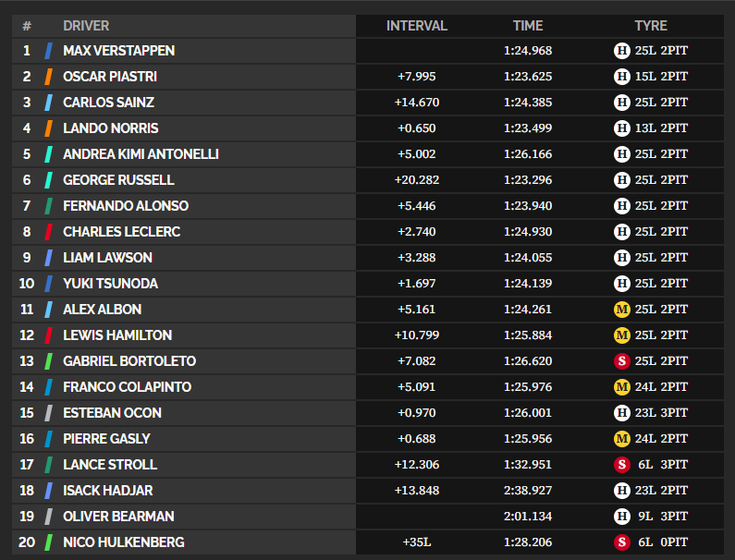Select driver name Oscar Piastri
Screen dimensions: 735x560
[110, 77]
